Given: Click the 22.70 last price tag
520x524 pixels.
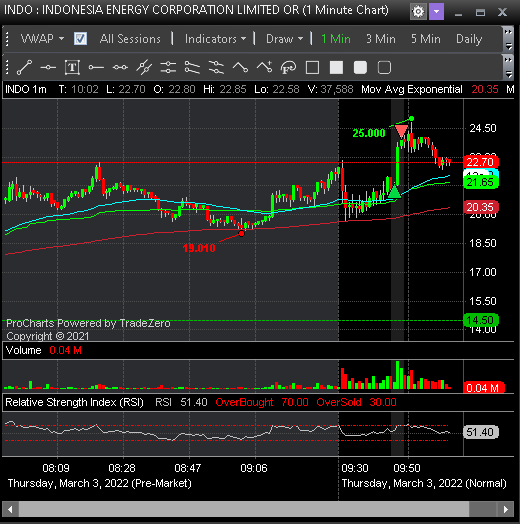Looking at the screenshot, I should pyautogui.click(x=481, y=162).
